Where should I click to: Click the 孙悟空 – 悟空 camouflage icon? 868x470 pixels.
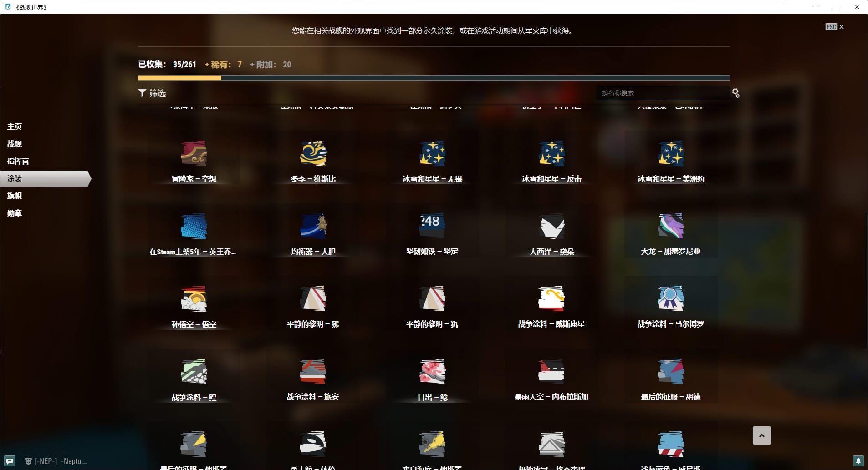coord(194,298)
